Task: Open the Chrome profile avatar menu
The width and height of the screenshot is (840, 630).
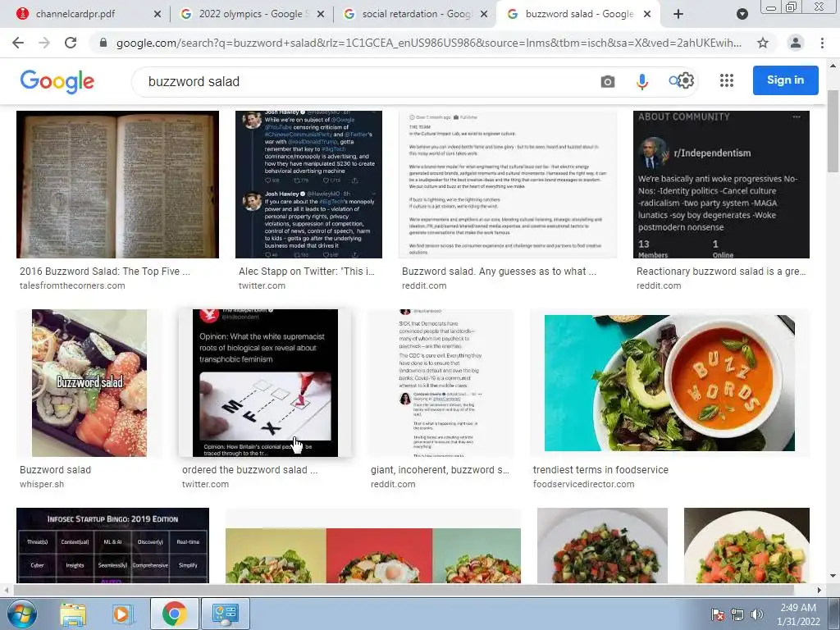Action: point(796,43)
